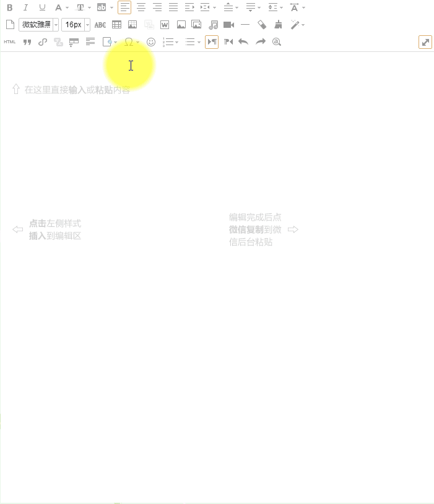Redo the last action
The height and width of the screenshot is (504, 434).
(x=261, y=42)
